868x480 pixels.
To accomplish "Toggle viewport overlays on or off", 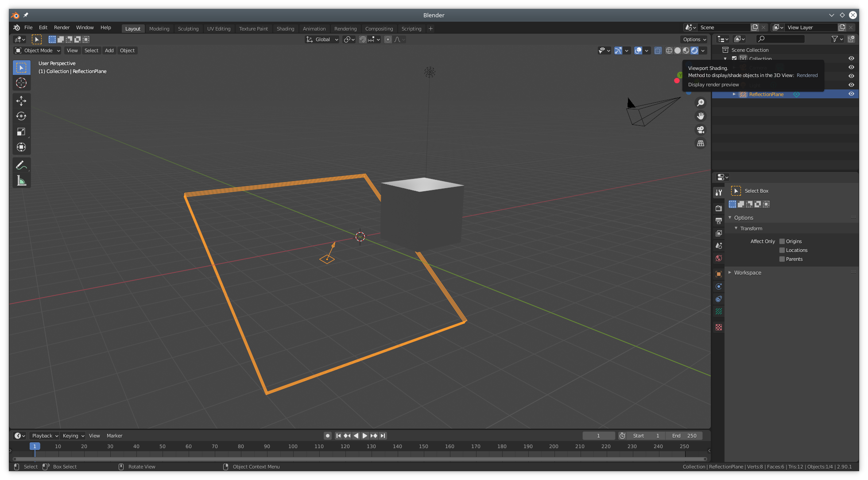I will point(638,50).
